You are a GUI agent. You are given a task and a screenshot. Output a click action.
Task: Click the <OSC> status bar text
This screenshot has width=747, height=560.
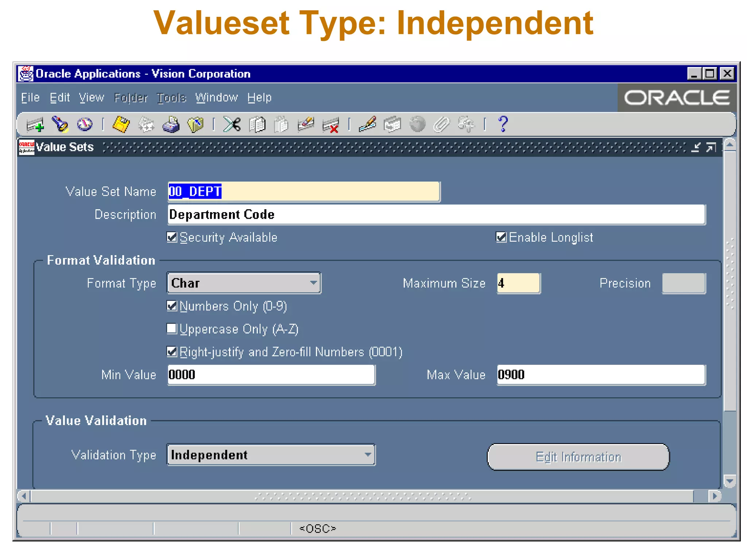click(318, 529)
